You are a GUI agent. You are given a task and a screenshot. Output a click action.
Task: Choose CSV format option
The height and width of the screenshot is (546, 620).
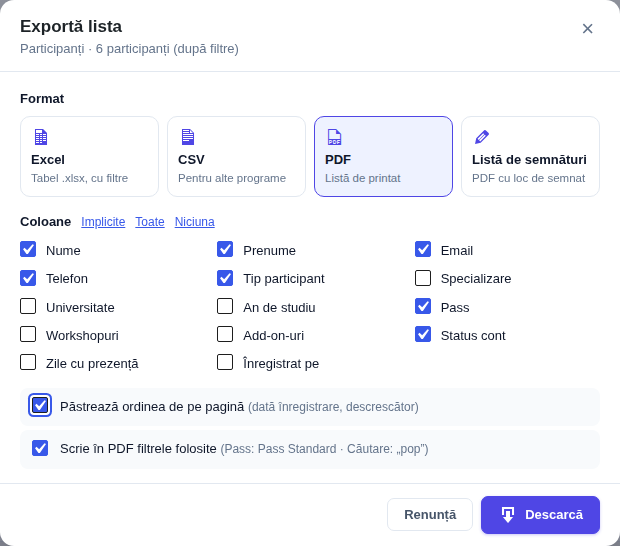click(236, 157)
